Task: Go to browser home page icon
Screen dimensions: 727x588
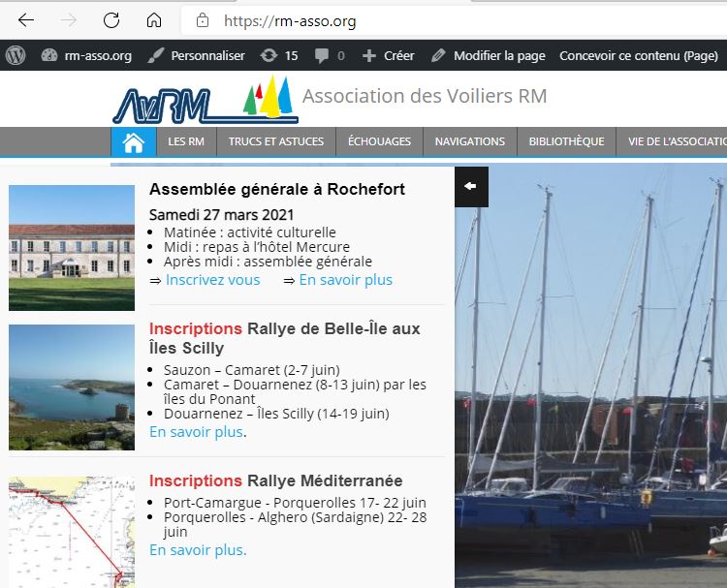Action: coord(154,20)
